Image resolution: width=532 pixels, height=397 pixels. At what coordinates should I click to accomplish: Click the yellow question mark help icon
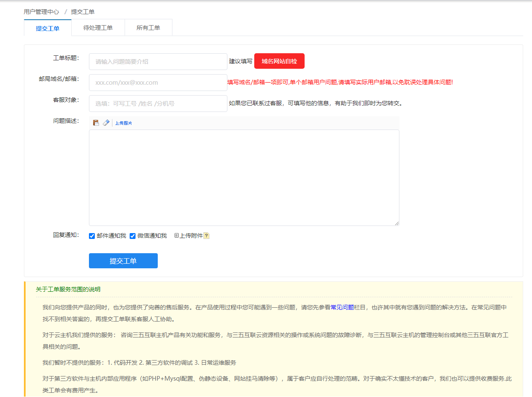(206, 236)
